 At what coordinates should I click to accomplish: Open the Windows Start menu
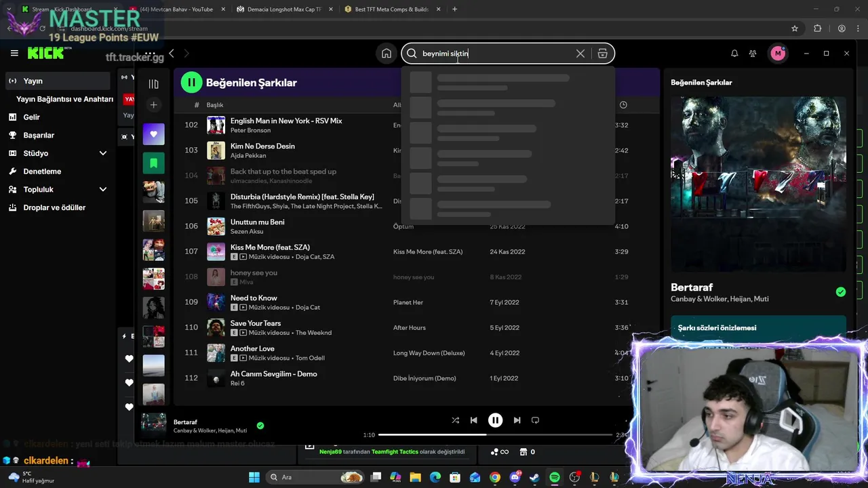click(254, 477)
